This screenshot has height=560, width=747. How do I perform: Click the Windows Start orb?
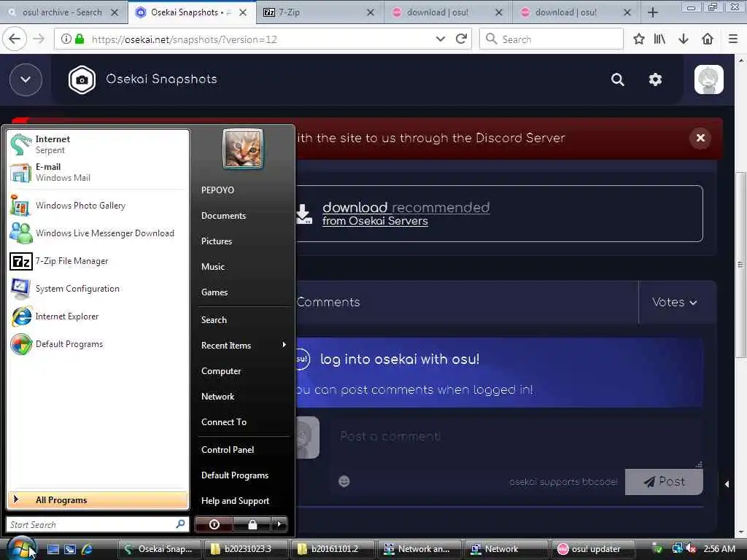point(21,548)
